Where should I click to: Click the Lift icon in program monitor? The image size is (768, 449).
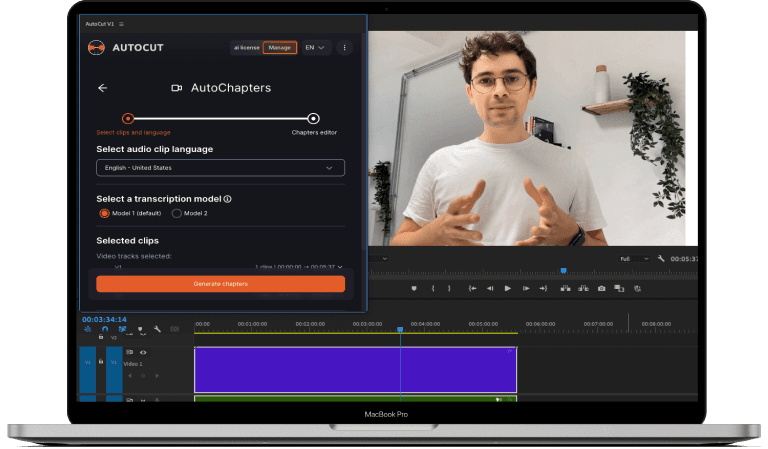click(x=565, y=289)
